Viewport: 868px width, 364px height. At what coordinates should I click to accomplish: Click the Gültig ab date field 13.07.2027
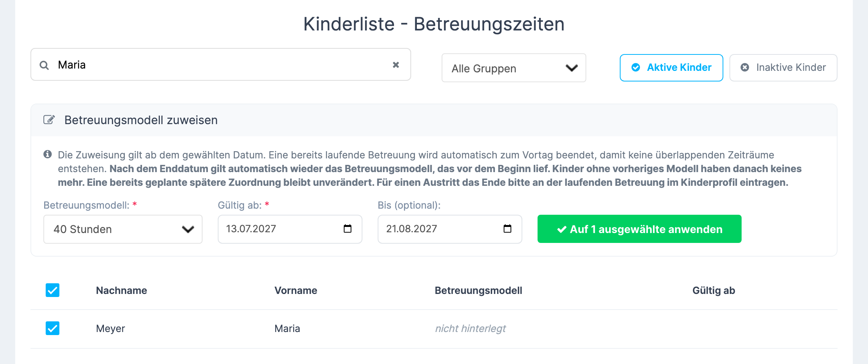coord(290,229)
